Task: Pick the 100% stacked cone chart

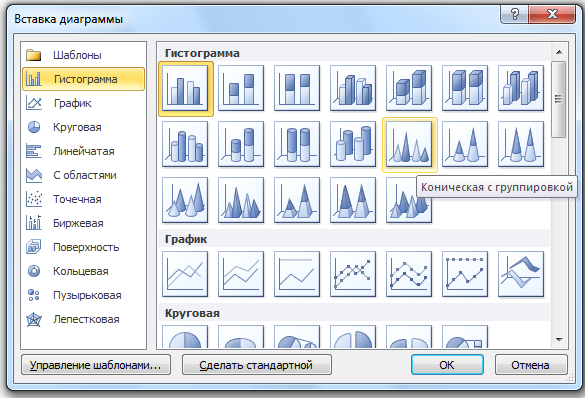Action: (521, 144)
